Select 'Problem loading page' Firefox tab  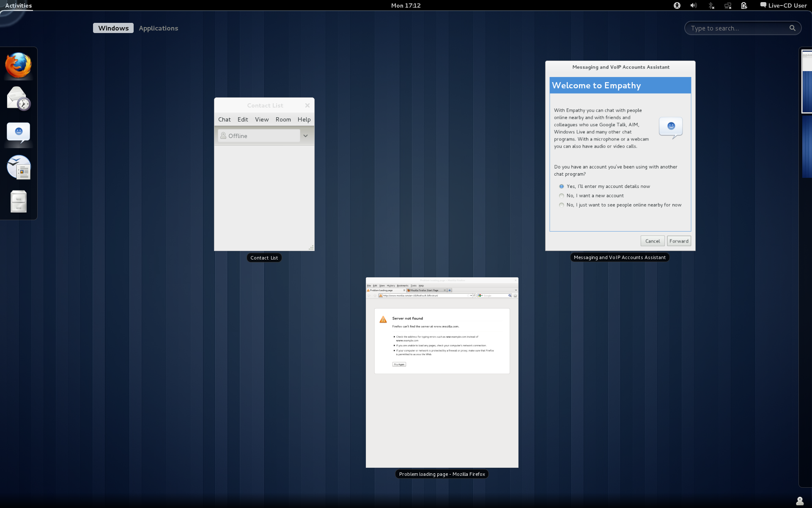(386, 290)
